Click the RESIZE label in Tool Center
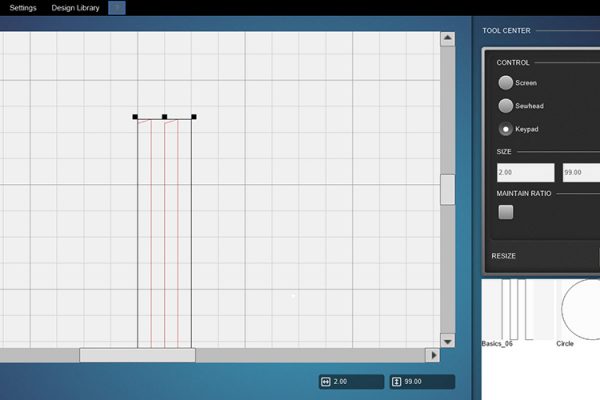Screen dimensions: 600x400 tap(503, 256)
